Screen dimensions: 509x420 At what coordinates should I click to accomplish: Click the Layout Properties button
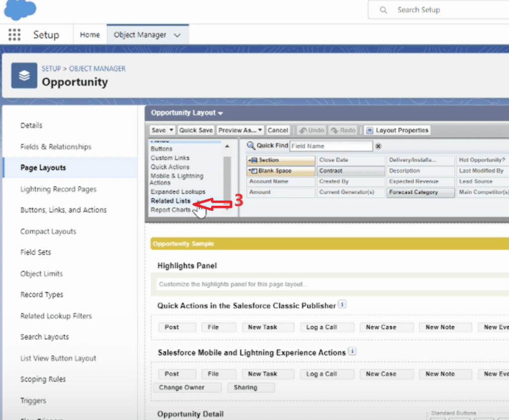coord(397,130)
